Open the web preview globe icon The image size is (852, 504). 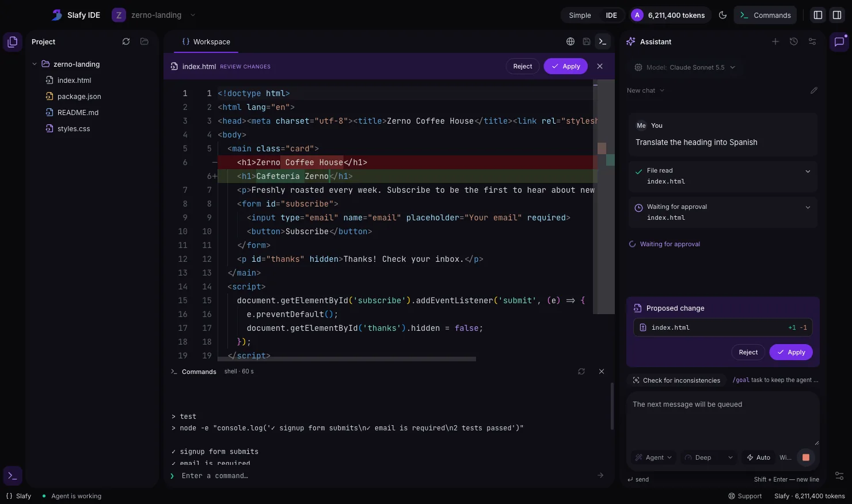pos(570,41)
